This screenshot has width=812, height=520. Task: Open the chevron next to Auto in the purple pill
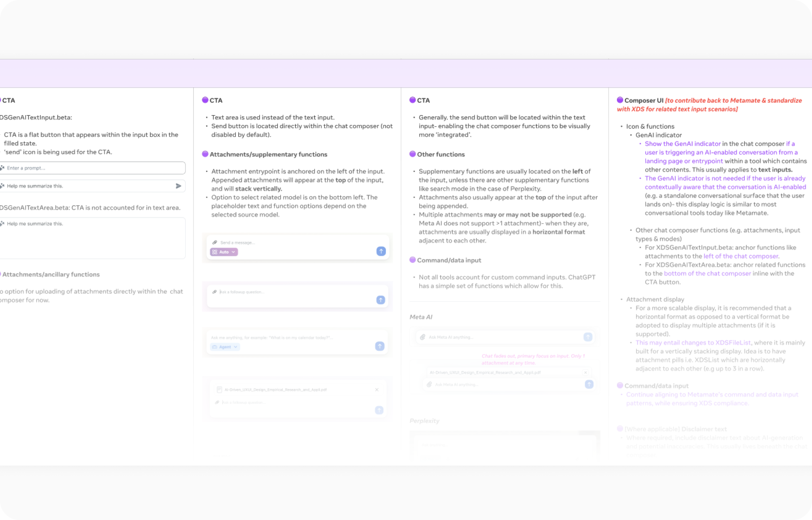(233, 252)
